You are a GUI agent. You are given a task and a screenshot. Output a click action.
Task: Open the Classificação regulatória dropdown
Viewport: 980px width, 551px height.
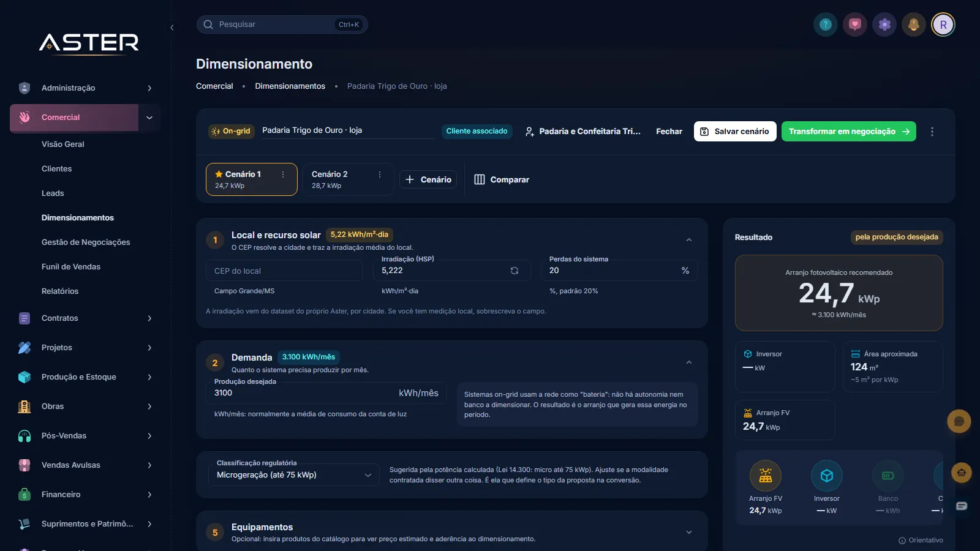point(293,475)
